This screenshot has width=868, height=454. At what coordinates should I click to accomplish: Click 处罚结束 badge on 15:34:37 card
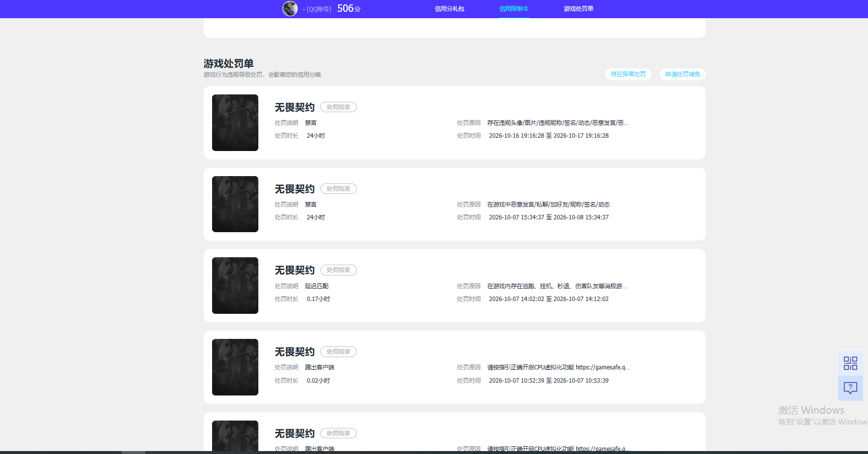[339, 189]
